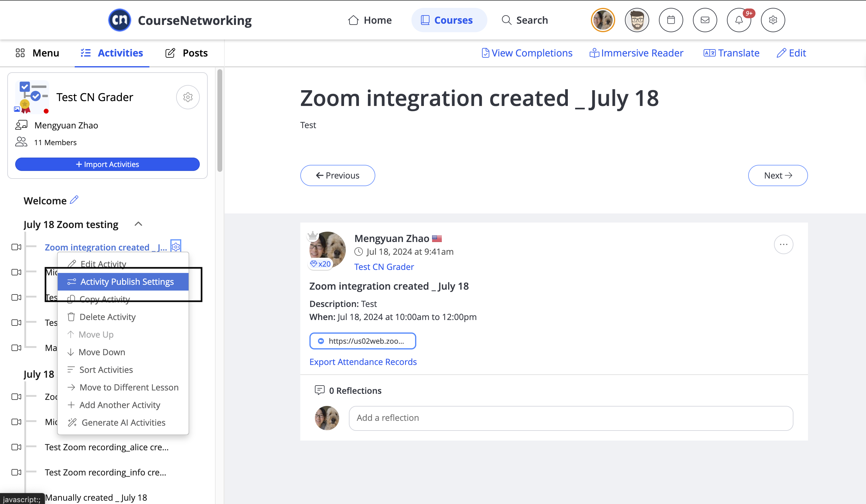Open Manually created _ July 18 activity
Image resolution: width=866 pixels, height=504 pixels.
tap(96, 498)
